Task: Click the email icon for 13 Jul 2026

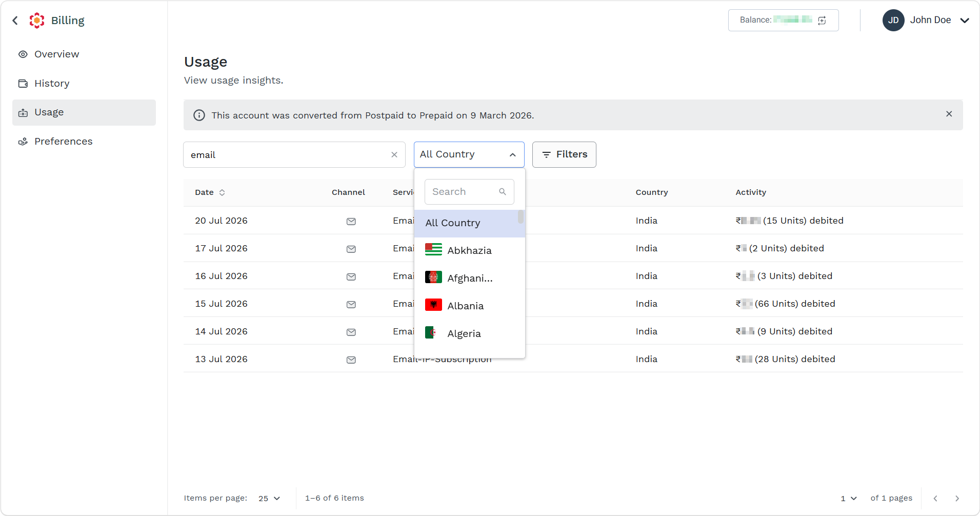Action: click(x=351, y=360)
